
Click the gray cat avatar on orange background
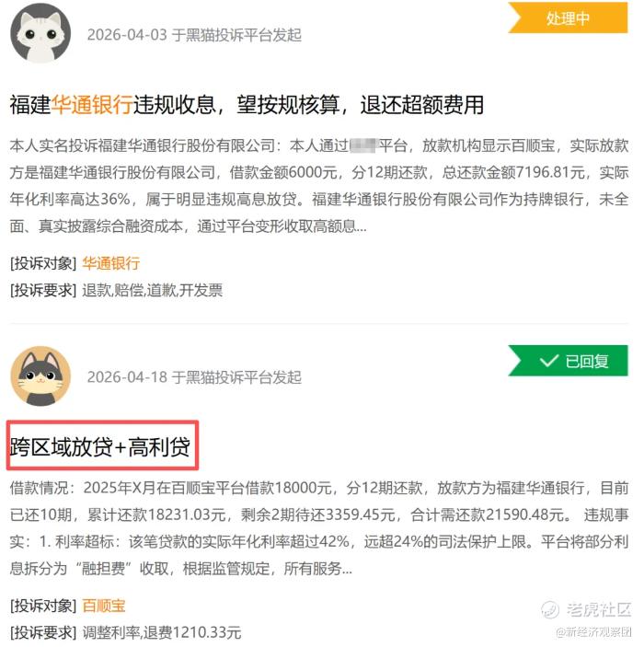[40, 375]
